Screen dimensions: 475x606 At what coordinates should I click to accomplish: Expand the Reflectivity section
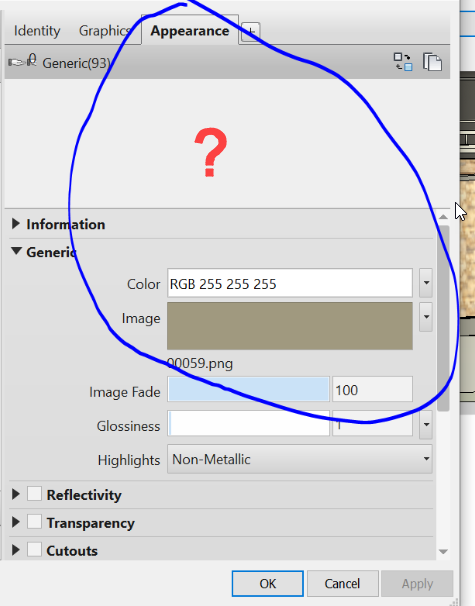[x=16, y=494]
